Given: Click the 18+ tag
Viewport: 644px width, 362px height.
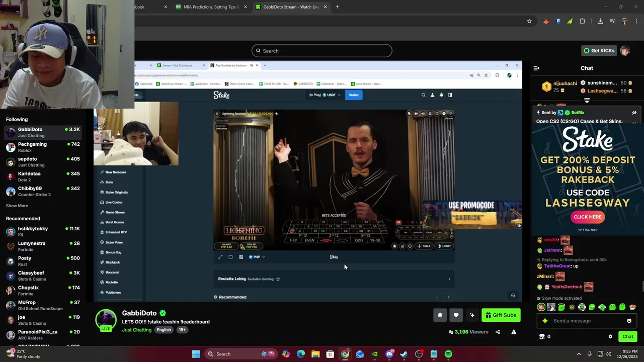Looking at the screenshot, I should (182, 330).
